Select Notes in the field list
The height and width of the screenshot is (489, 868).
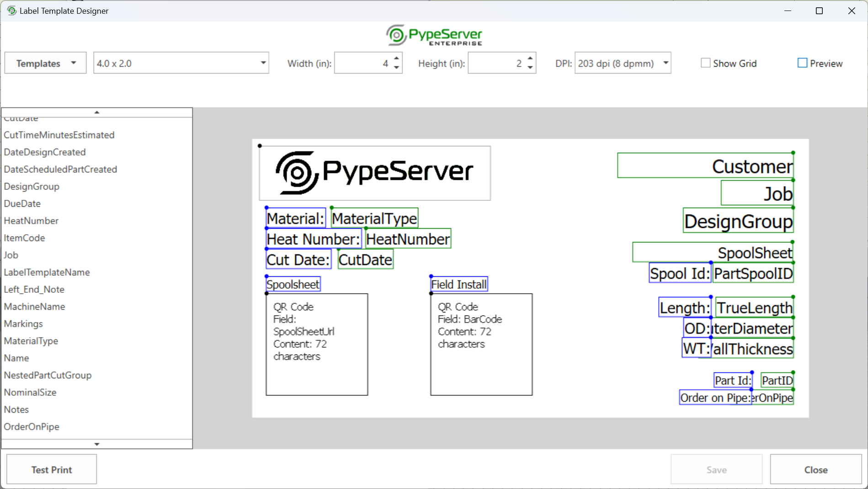(x=16, y=409)
